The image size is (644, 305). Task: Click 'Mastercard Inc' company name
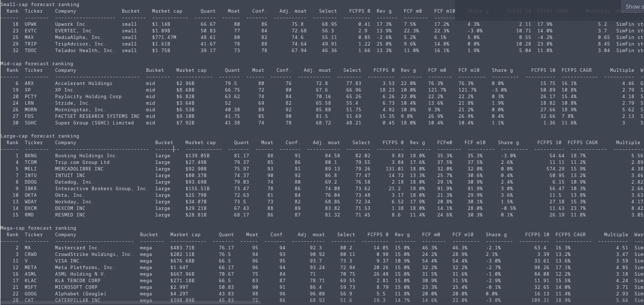76,248
